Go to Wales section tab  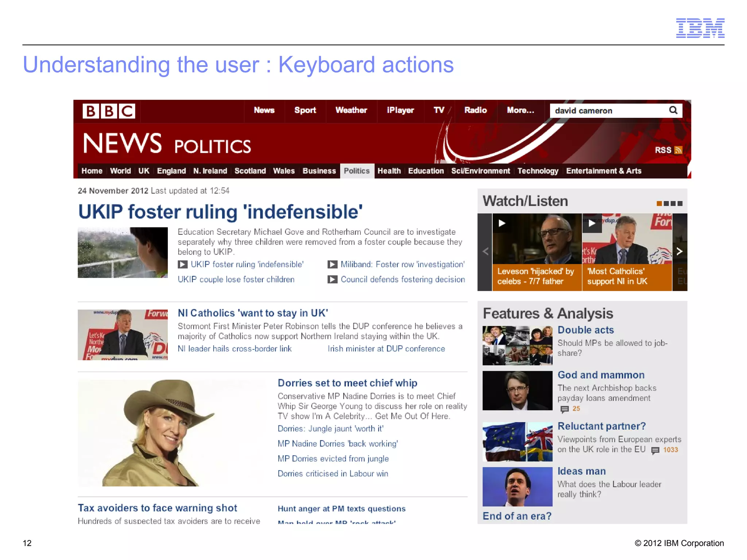[284, 171]
